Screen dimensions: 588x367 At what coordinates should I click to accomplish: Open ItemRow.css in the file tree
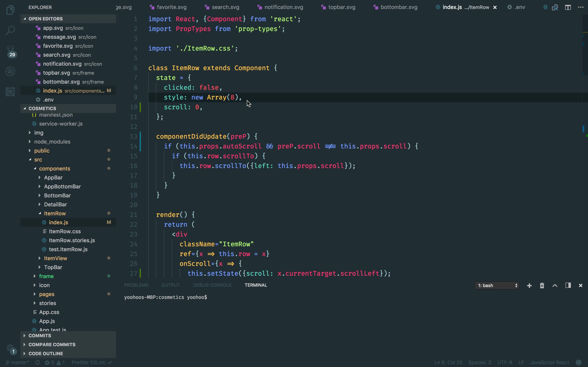65,231
